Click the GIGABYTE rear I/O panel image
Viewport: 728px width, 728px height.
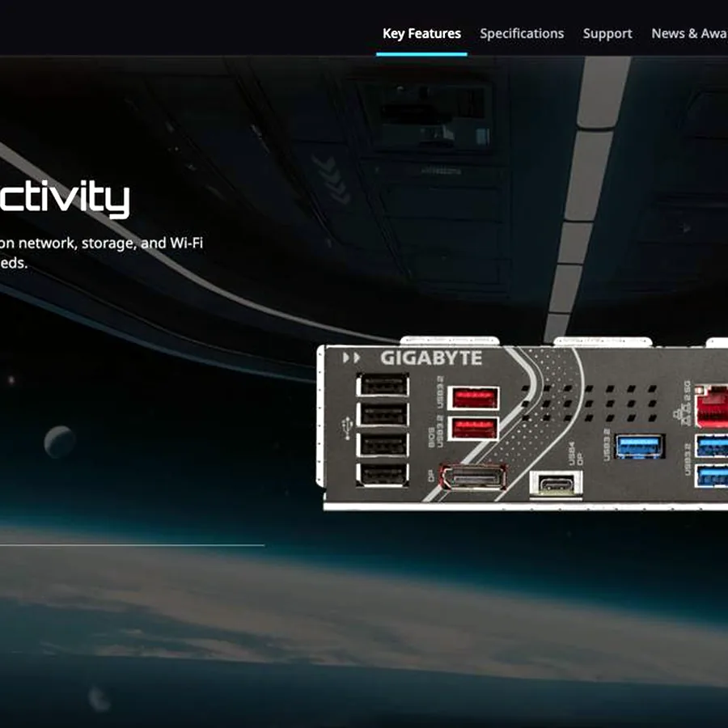[x=522, y=423]
